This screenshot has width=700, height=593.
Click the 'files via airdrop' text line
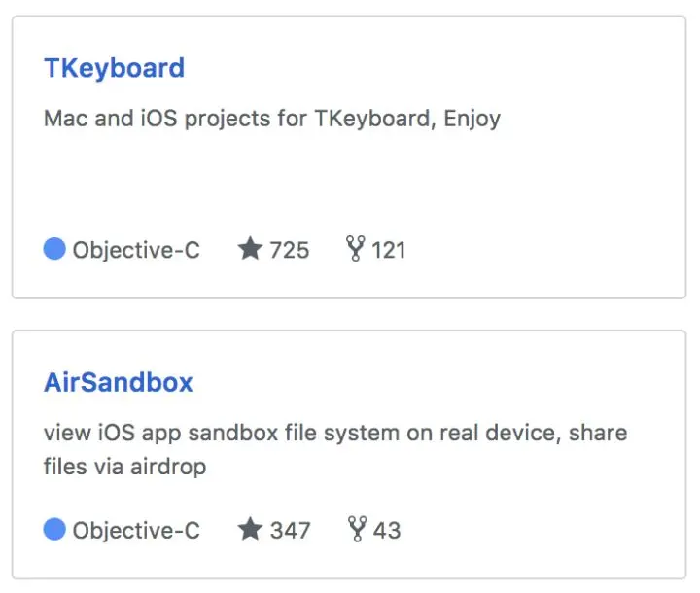pyautogui.click(x=124, y=467)
